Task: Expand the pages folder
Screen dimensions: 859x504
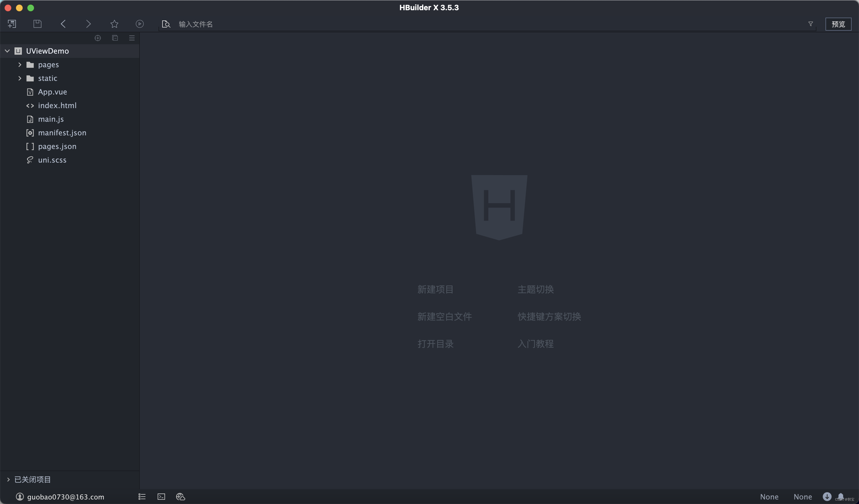Action: click(20, 65)
